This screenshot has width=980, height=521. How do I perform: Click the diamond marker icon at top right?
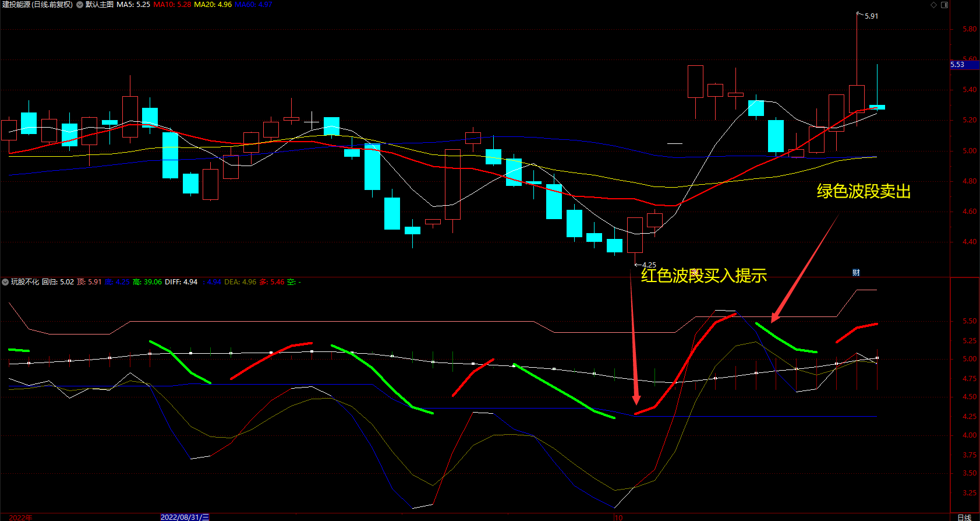(x=933, y=5)
